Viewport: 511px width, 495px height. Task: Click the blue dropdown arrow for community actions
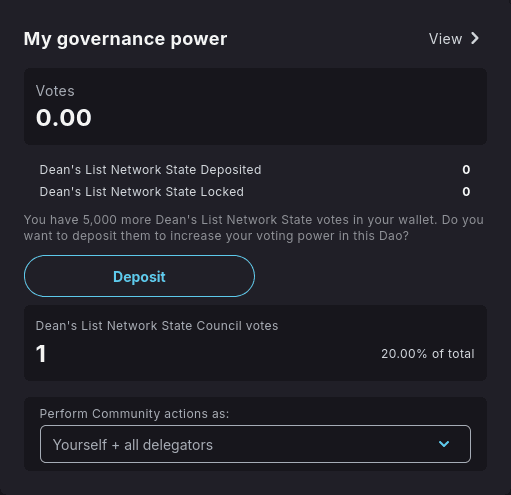click(444, 444)
